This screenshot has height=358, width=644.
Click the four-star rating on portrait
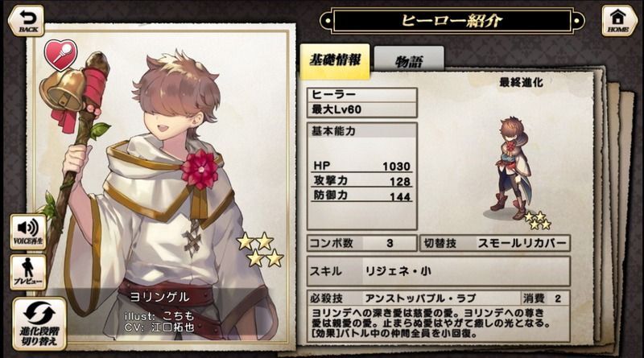(x=260, y=249)
